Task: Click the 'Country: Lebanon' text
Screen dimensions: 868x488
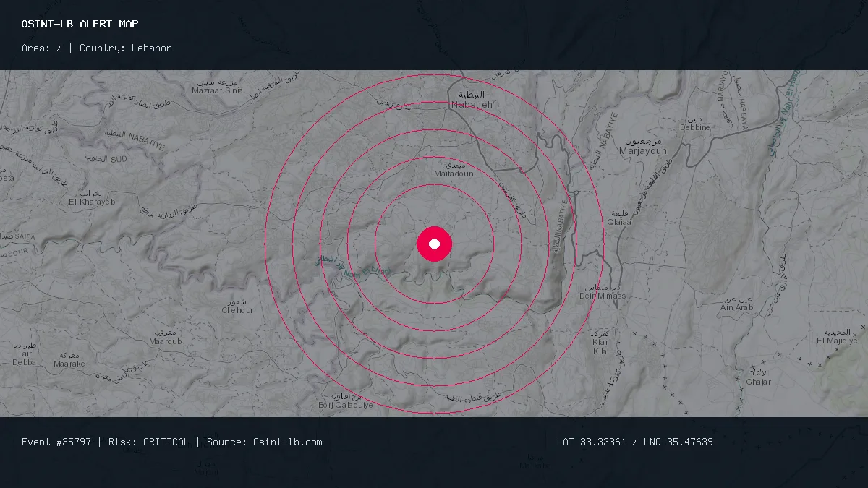Action: click(x=126, y=48)
